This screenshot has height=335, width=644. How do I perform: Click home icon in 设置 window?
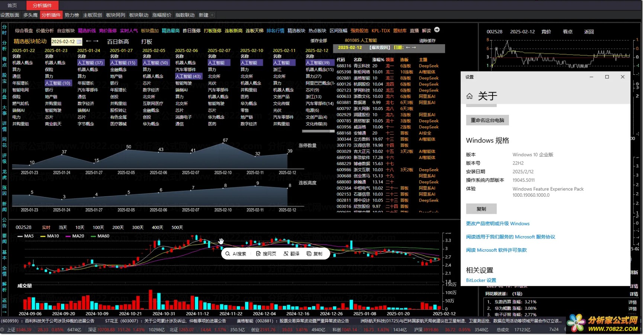pos(470,96)
